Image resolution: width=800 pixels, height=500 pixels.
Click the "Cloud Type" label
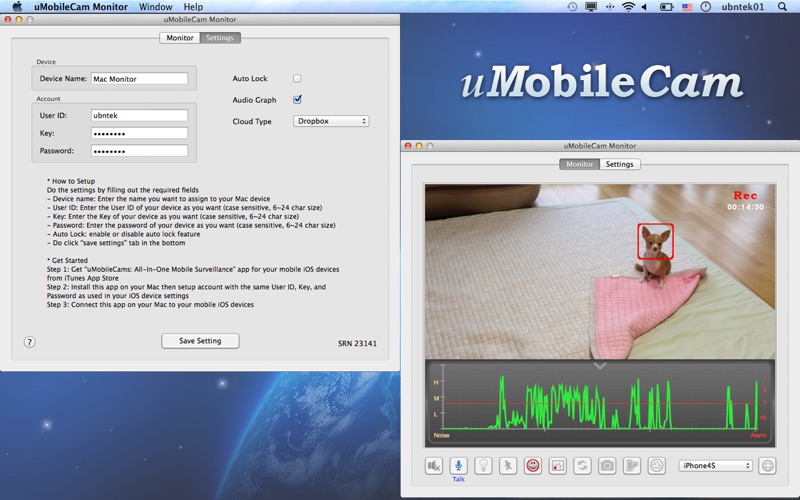pos(252,121)
